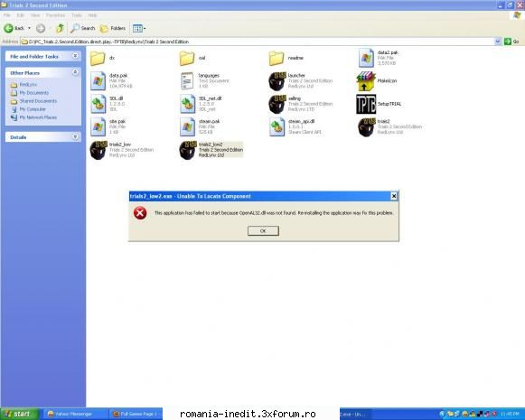Click the Go button beside address bar
Image resolution: width=525 pixels, height=420 pixels.
[x=511, y=42]
